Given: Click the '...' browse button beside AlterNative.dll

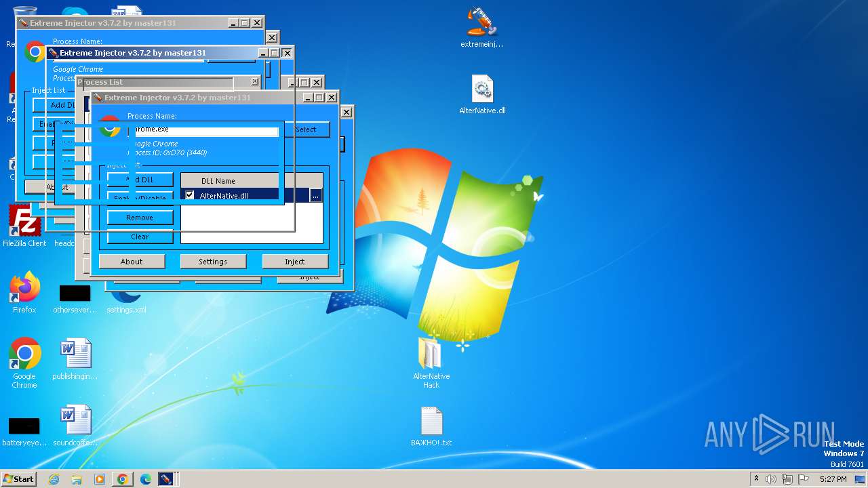Looking at the screenshot, I should click(315, 195).
